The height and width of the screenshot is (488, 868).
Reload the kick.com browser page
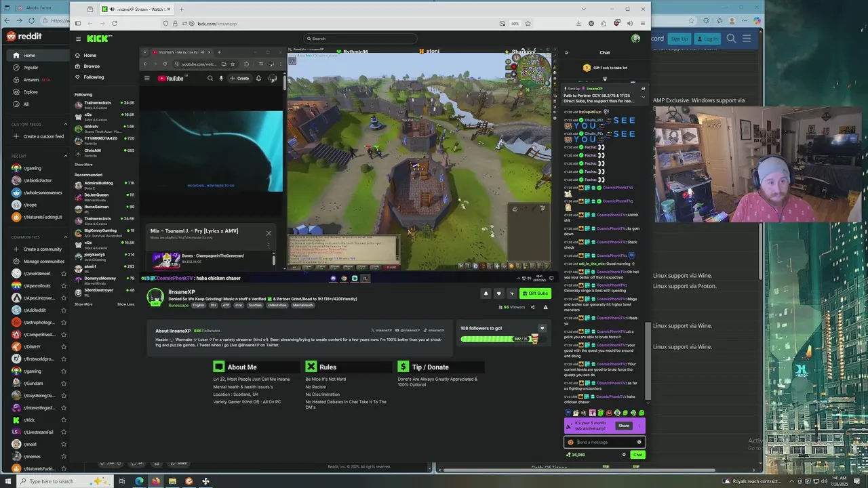pos(114,23)
